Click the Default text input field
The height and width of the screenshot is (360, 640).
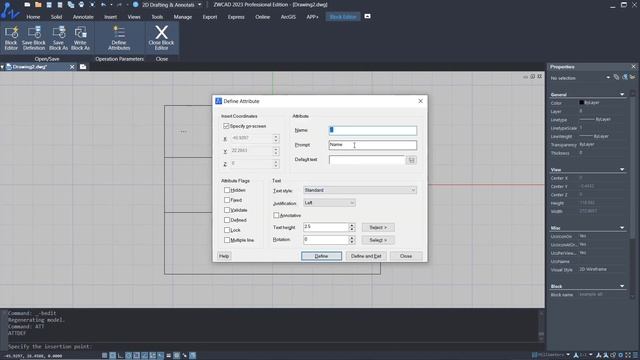click(x=367, y=160)
